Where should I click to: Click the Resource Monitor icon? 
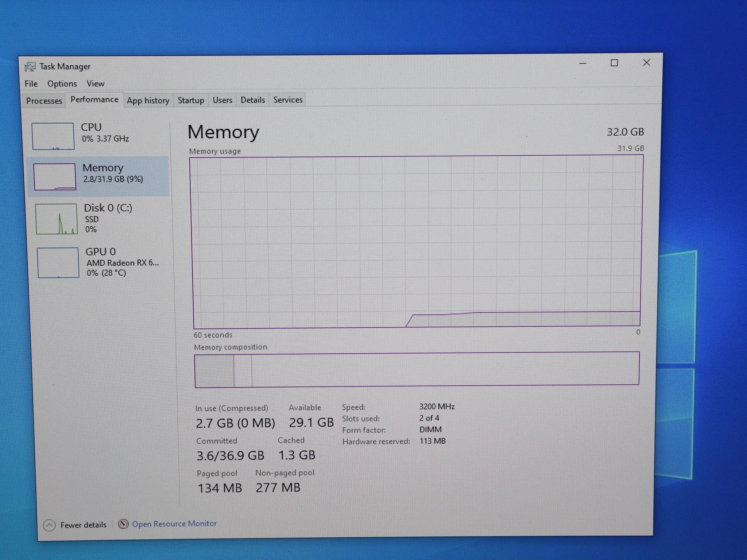click(x=123, y=524)
